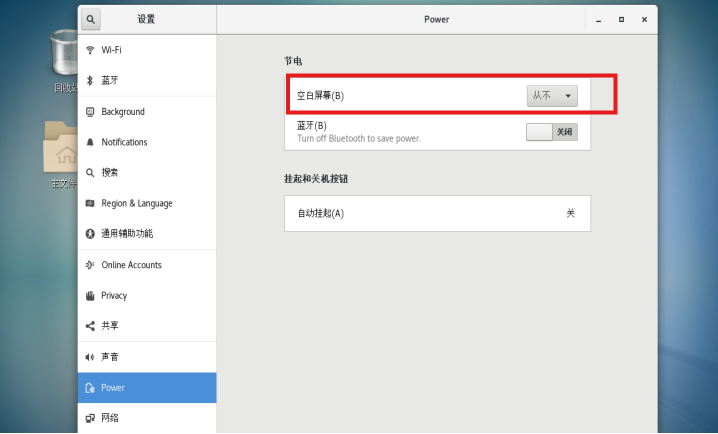Open 共享 sharing settings
Screen dimensions: 718x434
point(147,326)
